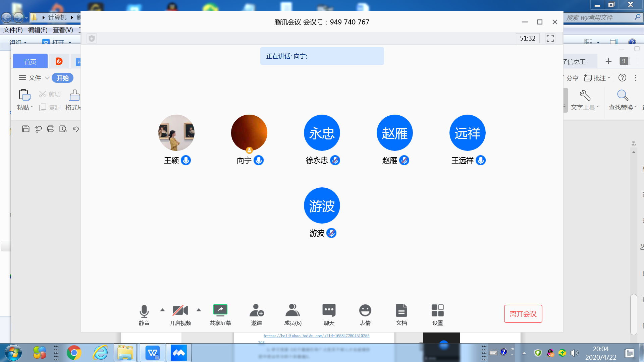Leave the meeting
The width and height of the screenshot is (644, 362).
[x=523, y=314]
